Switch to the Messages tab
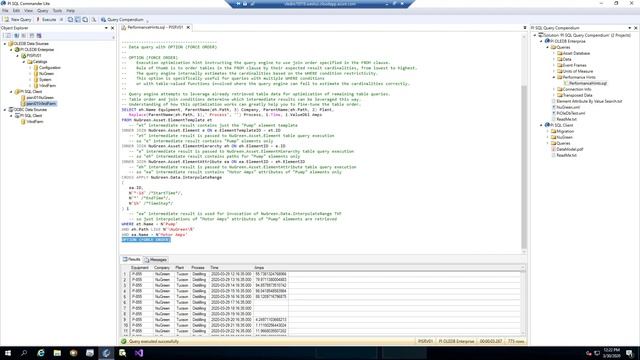 click(156, 260)
